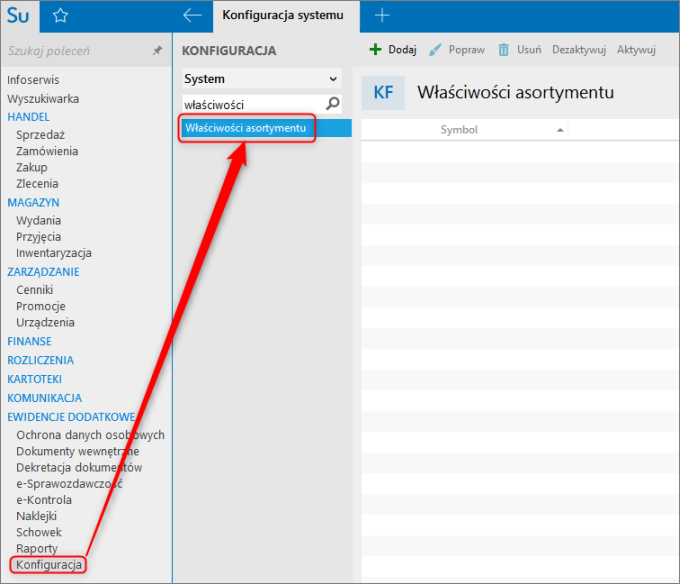This screenshot has height=584, width=680.
Task: Expand the KOMUNIKACJA section
Action: [45, 398]
